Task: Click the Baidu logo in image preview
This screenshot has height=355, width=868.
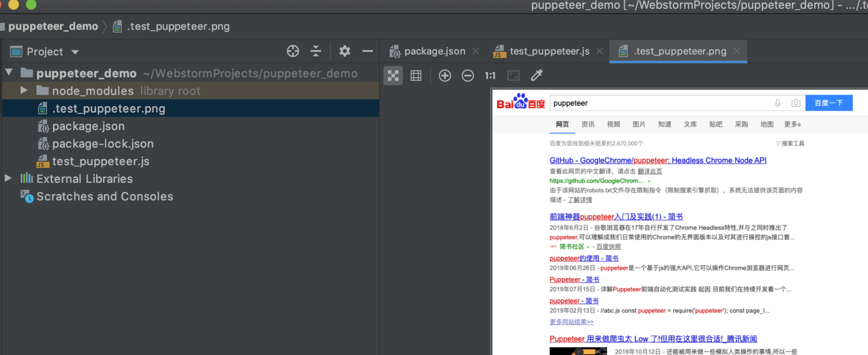Action: point(520,101)
